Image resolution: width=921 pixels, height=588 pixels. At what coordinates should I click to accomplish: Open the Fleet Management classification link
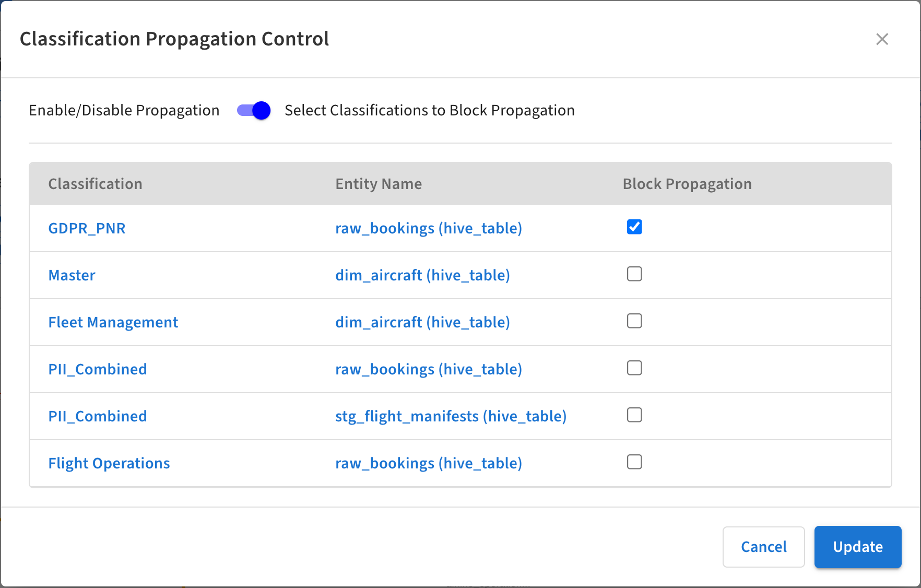pyautogui.click(x=113, y=323)
